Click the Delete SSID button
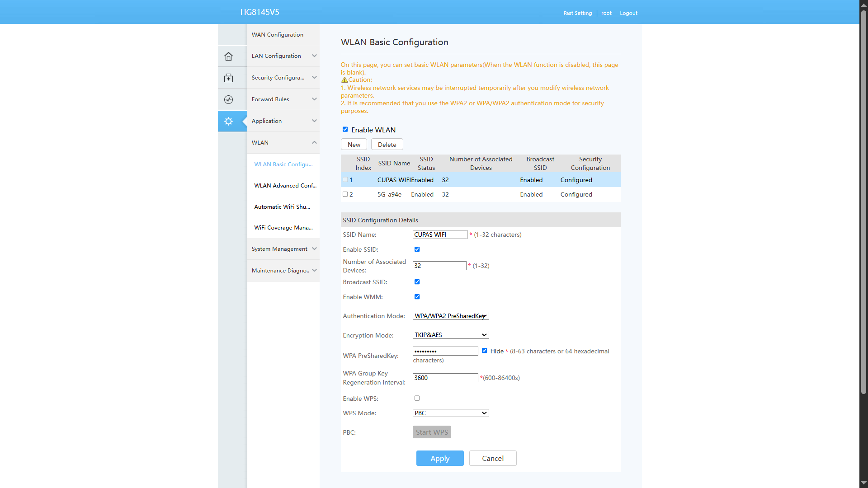 pos(387,145)
